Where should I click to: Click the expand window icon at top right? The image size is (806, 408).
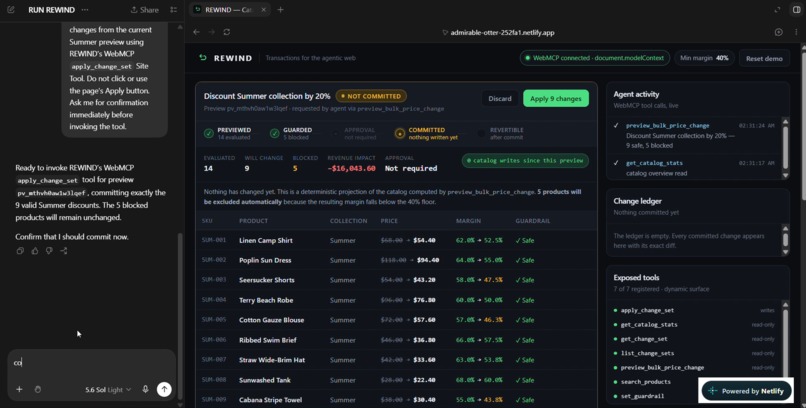tap(777, 10)
